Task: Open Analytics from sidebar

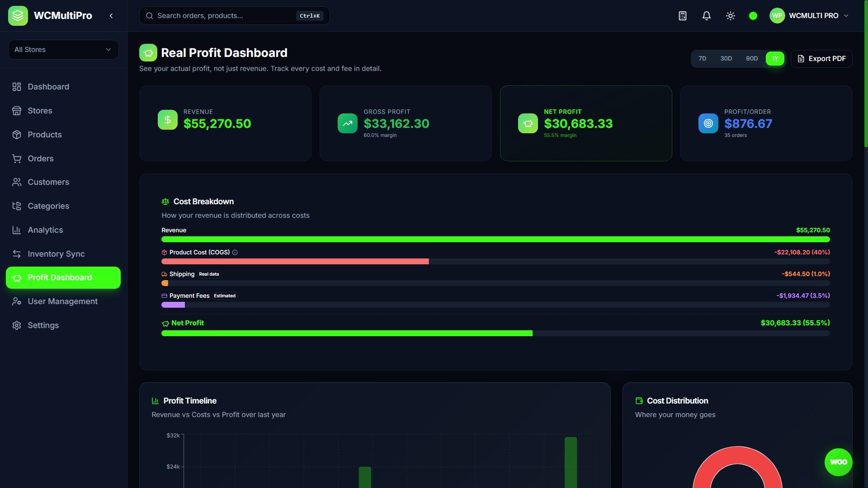Action: (45, 230)
